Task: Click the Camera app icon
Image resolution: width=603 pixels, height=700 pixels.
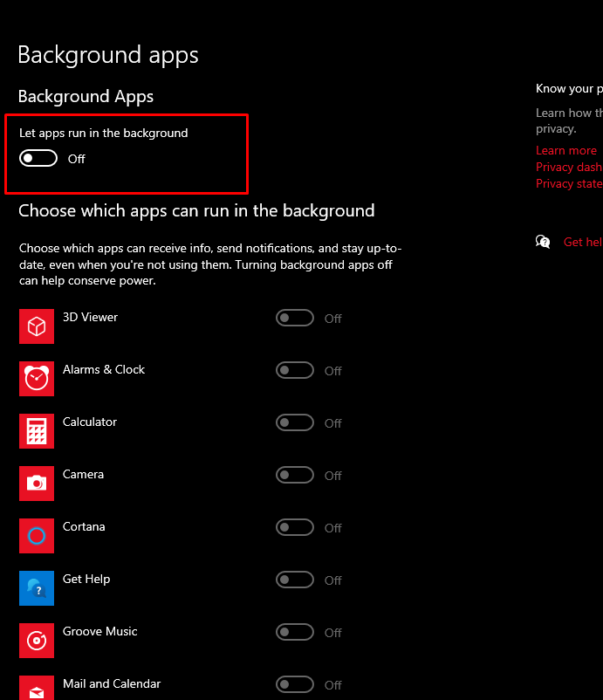Action: [x=37, y=484]
